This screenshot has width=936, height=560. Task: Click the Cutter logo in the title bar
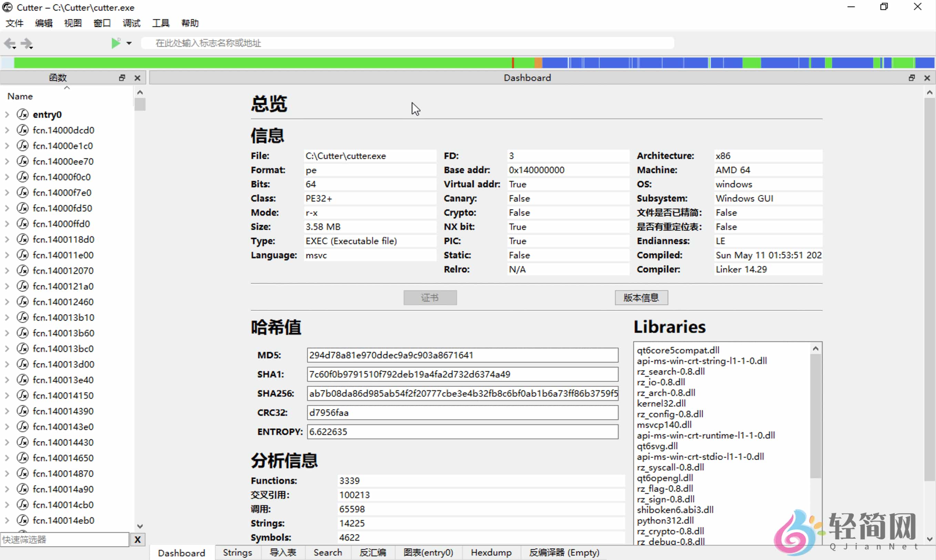tap(7, 7)
